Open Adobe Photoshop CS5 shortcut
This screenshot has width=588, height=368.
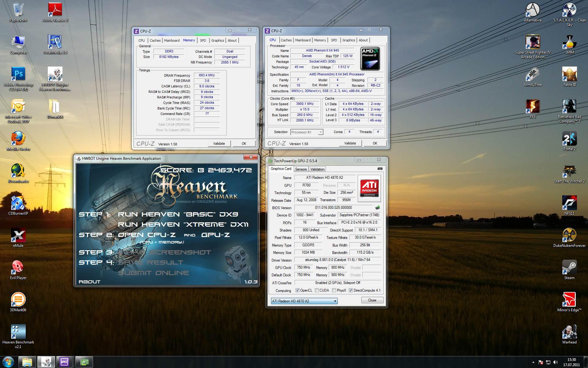pyautogui.click(x=18, y=79)
